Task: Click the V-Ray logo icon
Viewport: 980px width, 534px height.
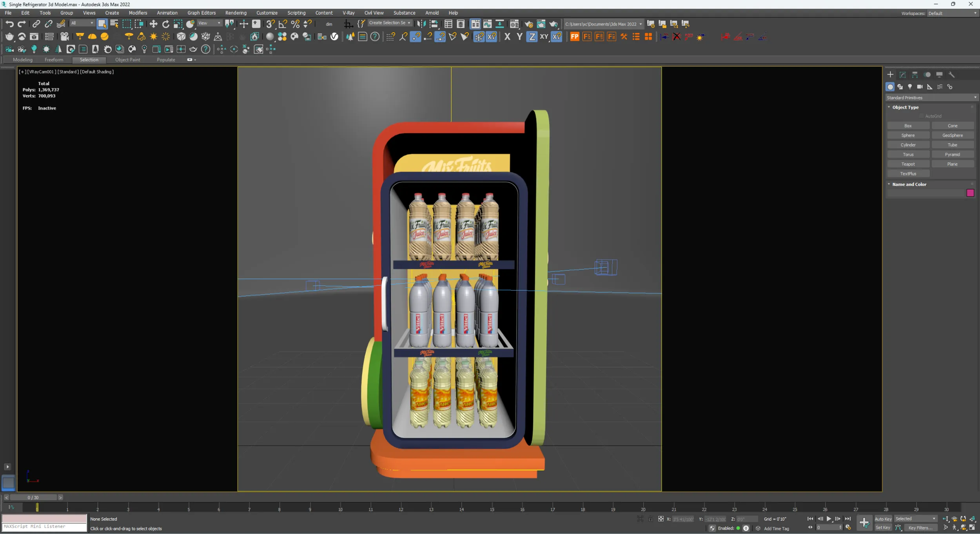Action: coord(334,36)
